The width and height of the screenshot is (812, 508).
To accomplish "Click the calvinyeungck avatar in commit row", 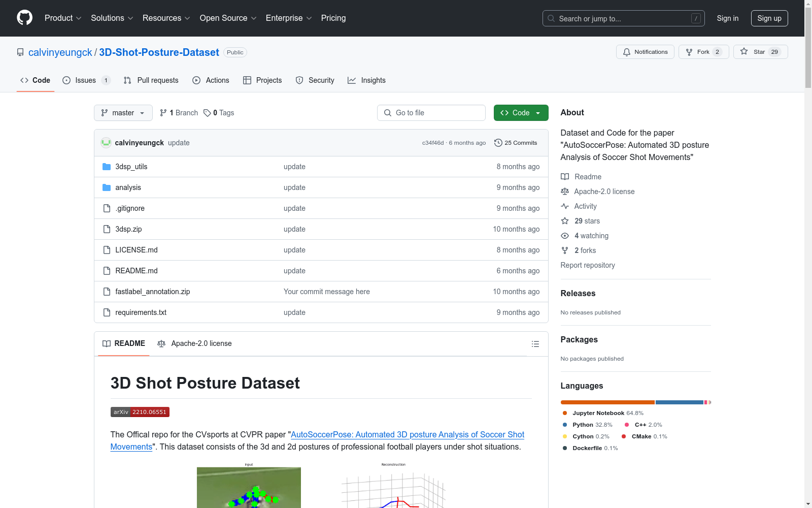I will tap(106, 143).
